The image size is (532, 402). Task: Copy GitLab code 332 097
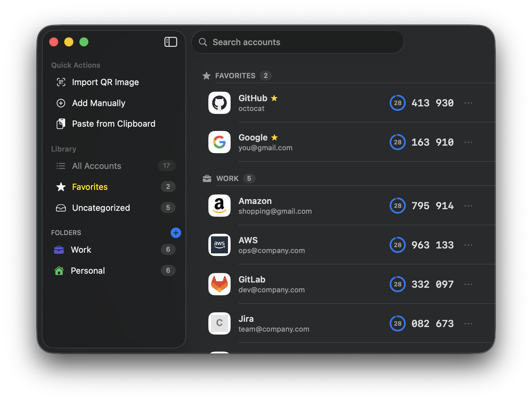point(432,284)
